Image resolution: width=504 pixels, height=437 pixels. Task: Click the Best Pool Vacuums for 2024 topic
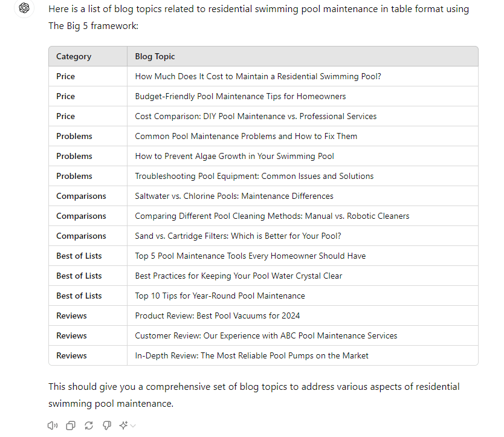pos(218,316)
